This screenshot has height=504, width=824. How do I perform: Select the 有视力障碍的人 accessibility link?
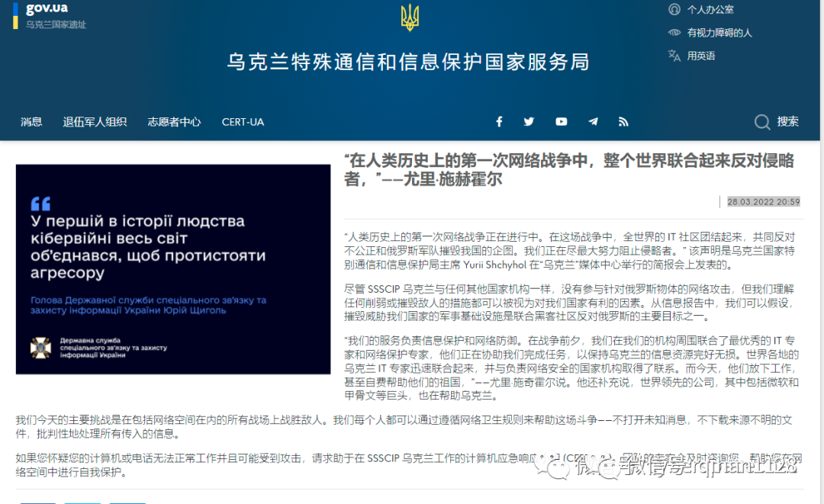coord(719,33)
